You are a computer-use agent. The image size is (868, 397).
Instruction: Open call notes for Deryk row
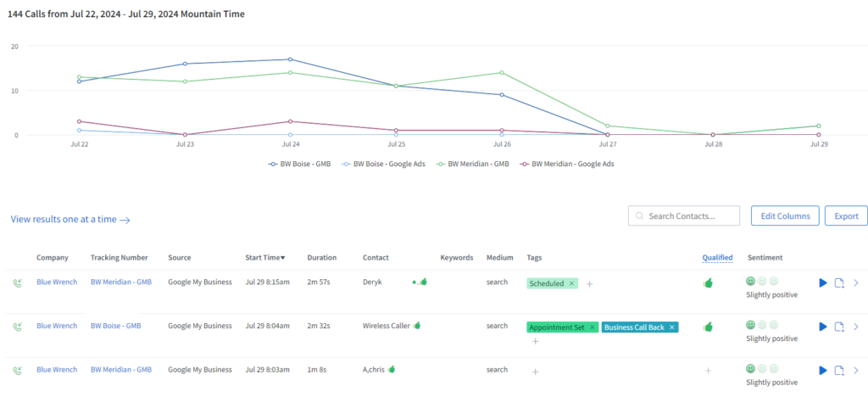coord(839,282)
